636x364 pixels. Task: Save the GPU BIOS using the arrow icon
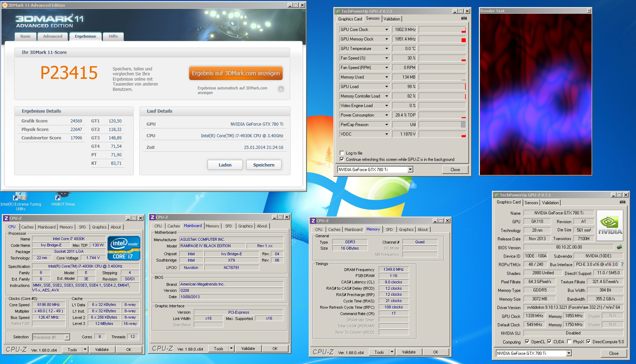pos(619,247)
